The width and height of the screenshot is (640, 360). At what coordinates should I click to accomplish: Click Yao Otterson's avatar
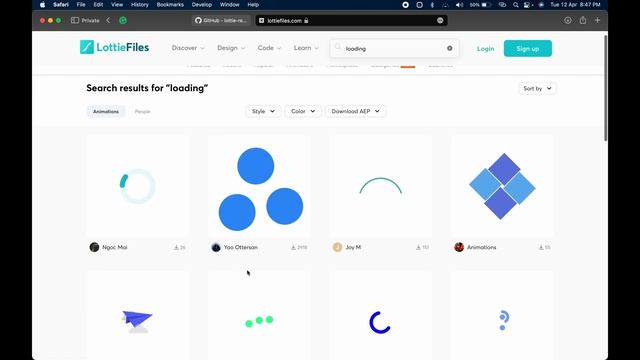point(216,247)
